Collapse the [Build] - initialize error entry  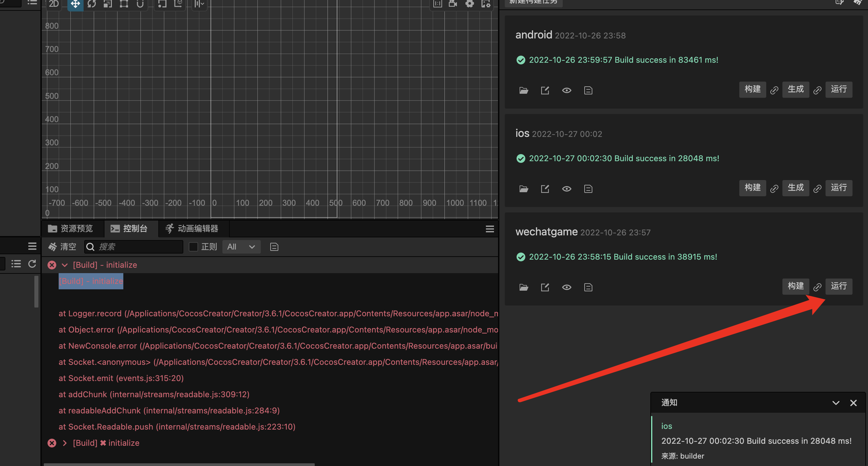pyautogui.click(x=65, y=265)
